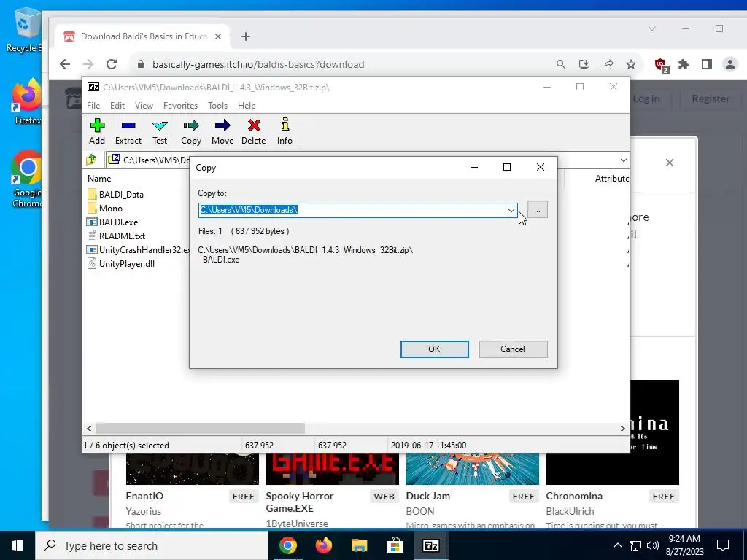Click the Test toolbar icon
The height and width of the screenshot is (560, 747).
tap(160, 131)
